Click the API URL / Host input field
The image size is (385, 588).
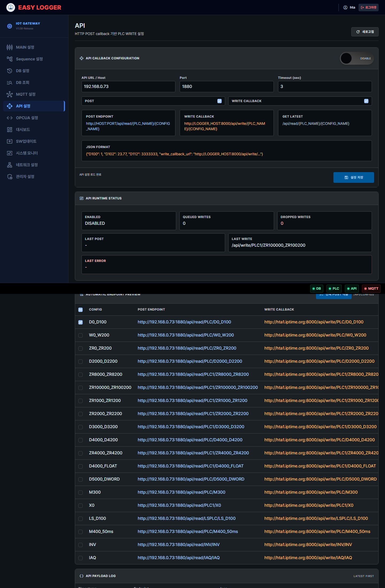128,87
